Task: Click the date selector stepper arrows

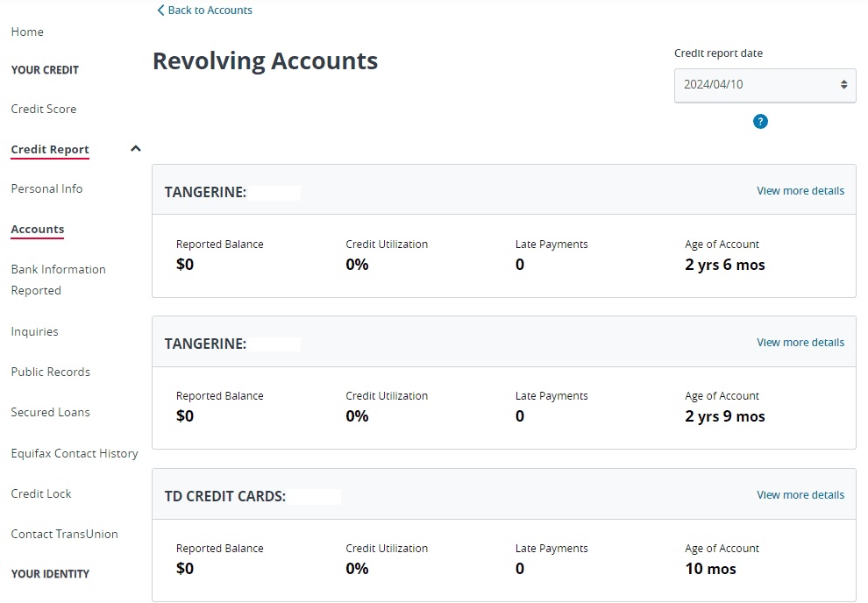Action: [x=843, y=85]
